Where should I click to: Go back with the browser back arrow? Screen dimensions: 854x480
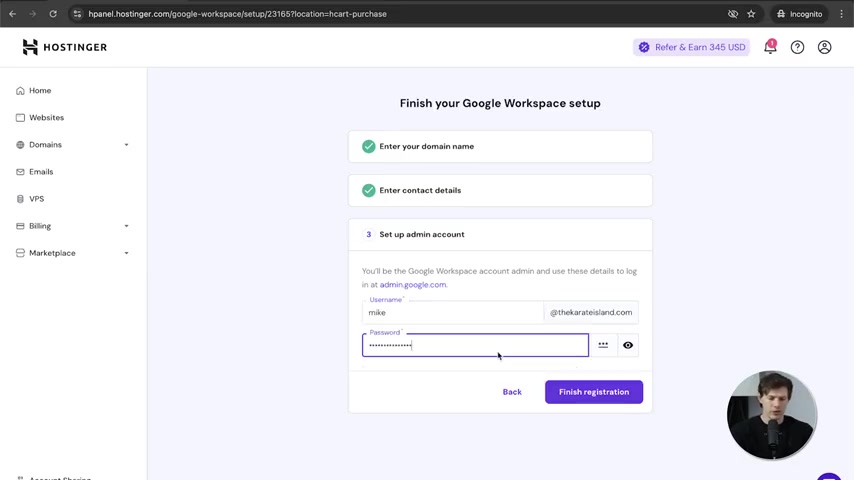pyautogui.click(x=13, y=14)
